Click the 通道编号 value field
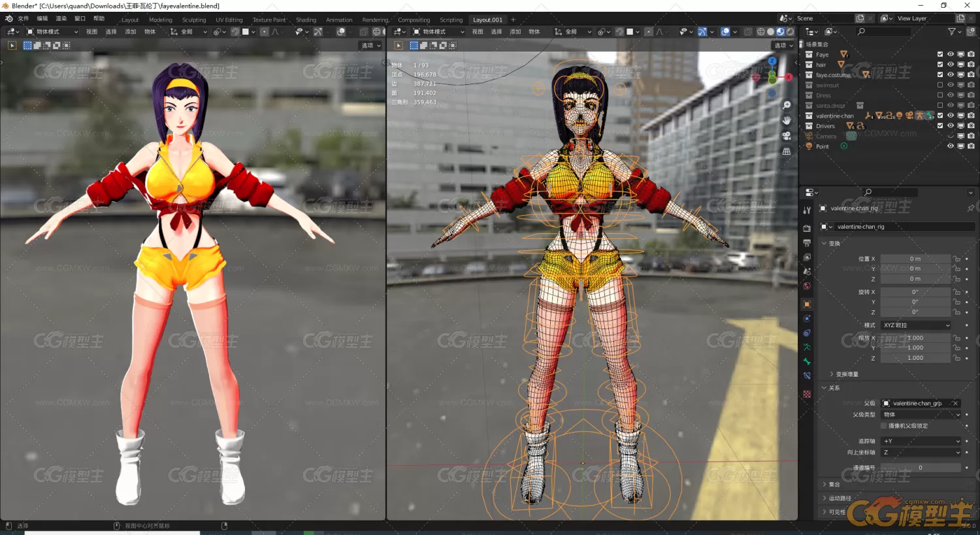 click(921, 468)
